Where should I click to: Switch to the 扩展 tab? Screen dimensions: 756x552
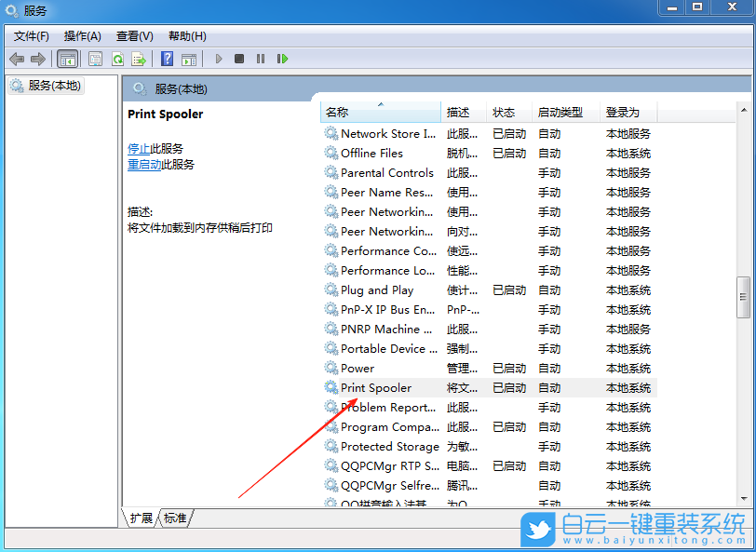click(140, 518)
